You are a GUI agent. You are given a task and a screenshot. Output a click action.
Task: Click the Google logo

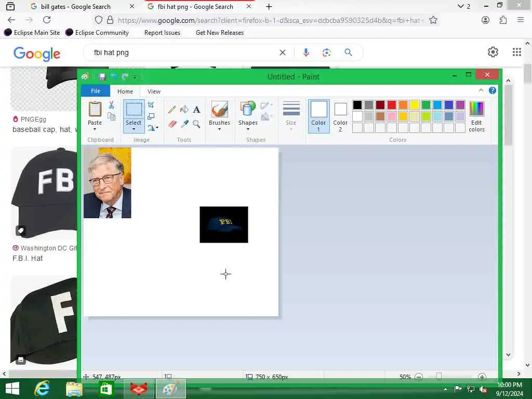pos(37,54)
